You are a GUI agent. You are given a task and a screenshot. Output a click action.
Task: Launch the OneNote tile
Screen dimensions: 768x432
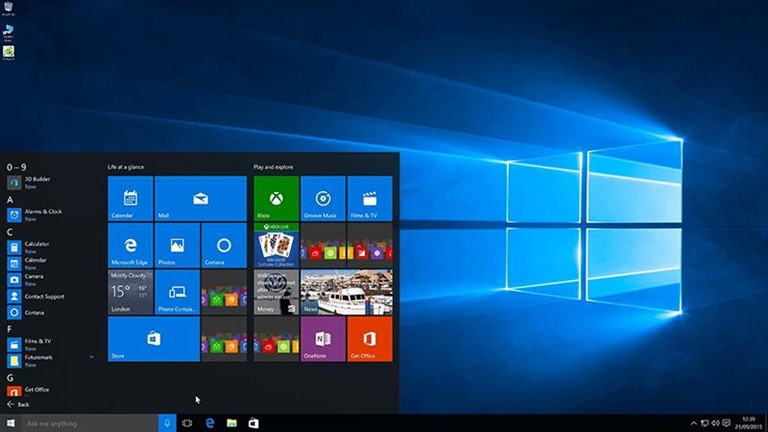[x=323, y=339]
